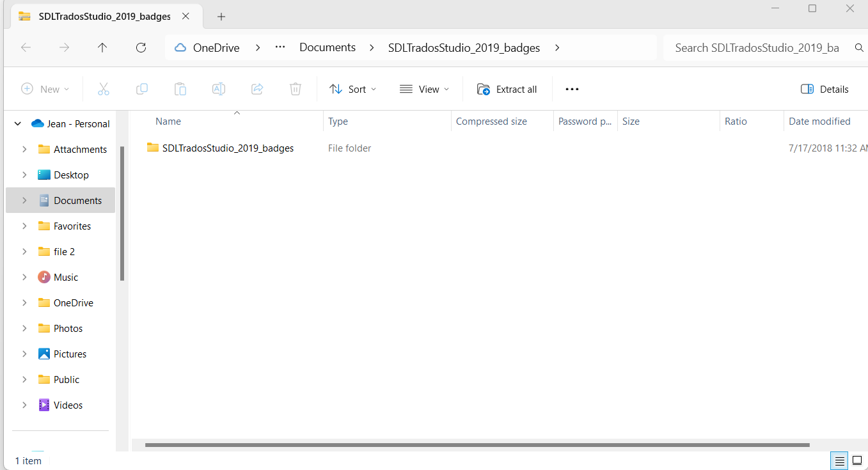The image size is (868, 470).
Task: Click the Back navigation arrow
Action: click(x=26, y=47)
